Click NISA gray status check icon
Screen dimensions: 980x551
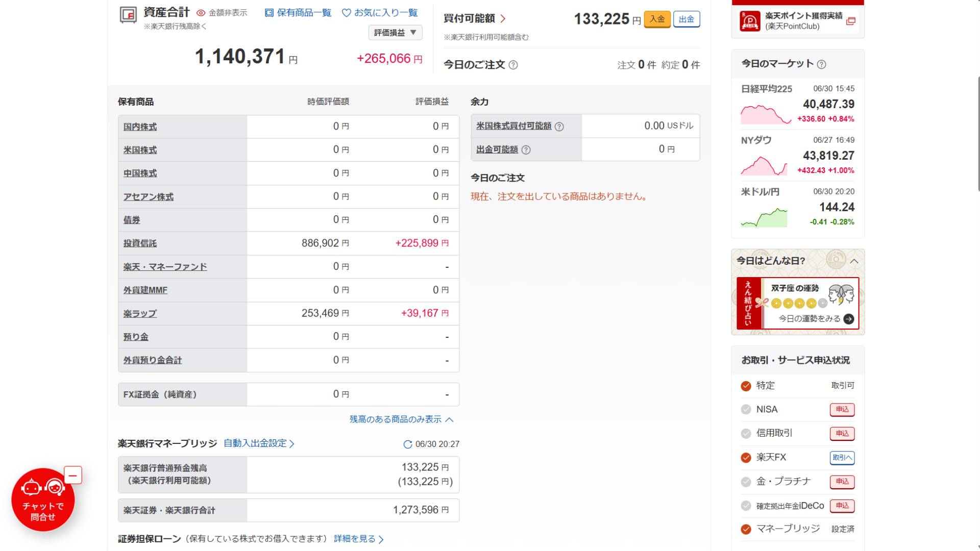(746, 410)
